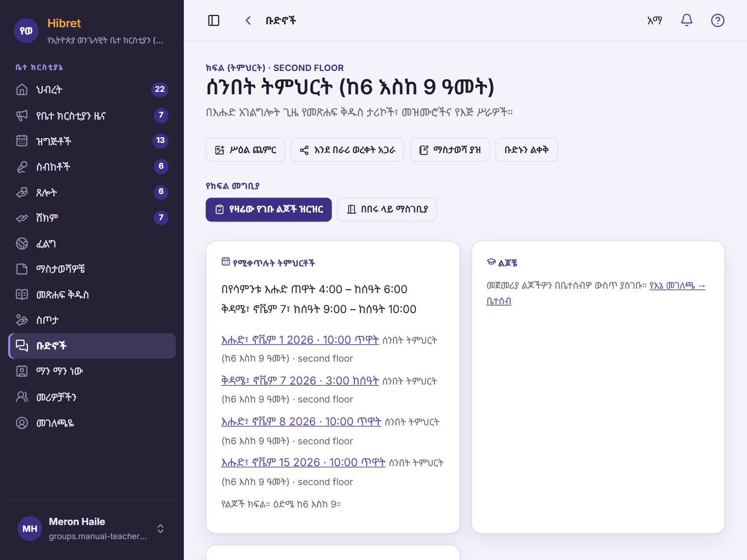Click the ስጦታ giving icon
747x560 pixels.
click(22, 320)
